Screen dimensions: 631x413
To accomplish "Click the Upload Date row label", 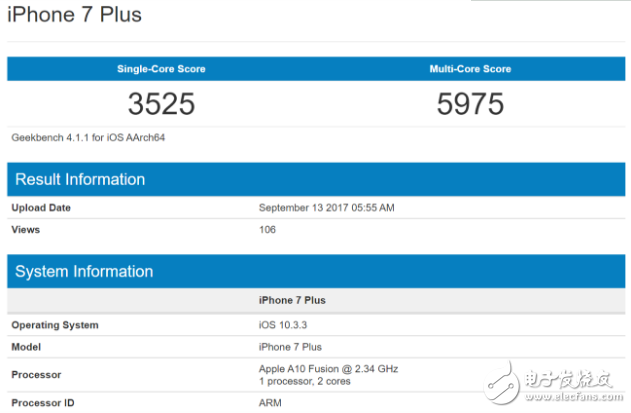I will coord(42,208).
